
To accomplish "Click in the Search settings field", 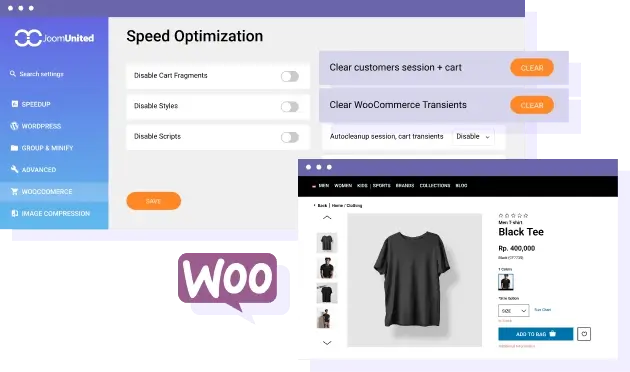I will click(41, 74).
